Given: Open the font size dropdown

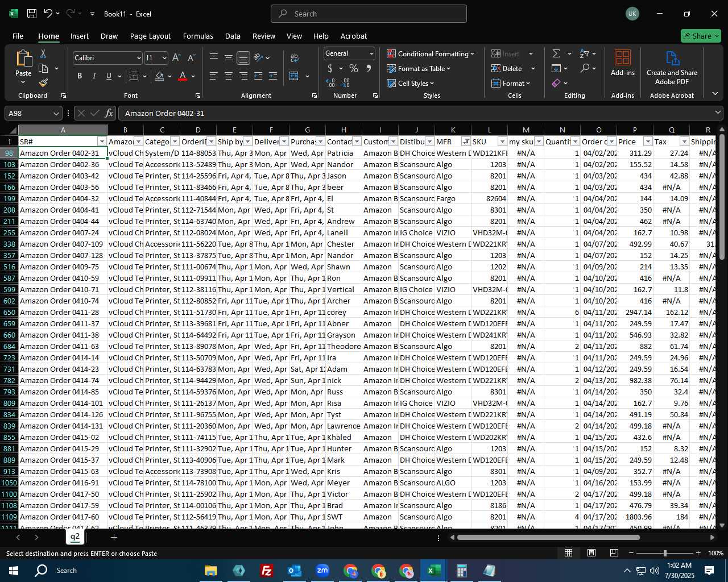Looking at the screenshot, I should point(164,58).
